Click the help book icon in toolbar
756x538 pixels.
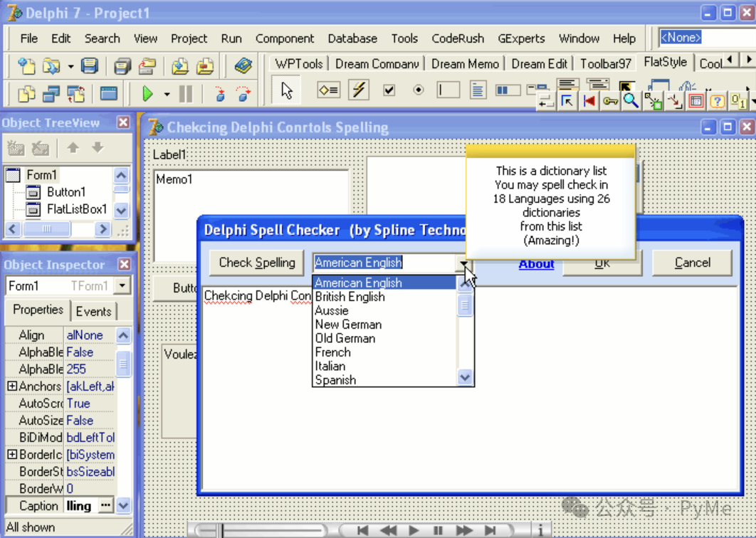pos(243,66)
